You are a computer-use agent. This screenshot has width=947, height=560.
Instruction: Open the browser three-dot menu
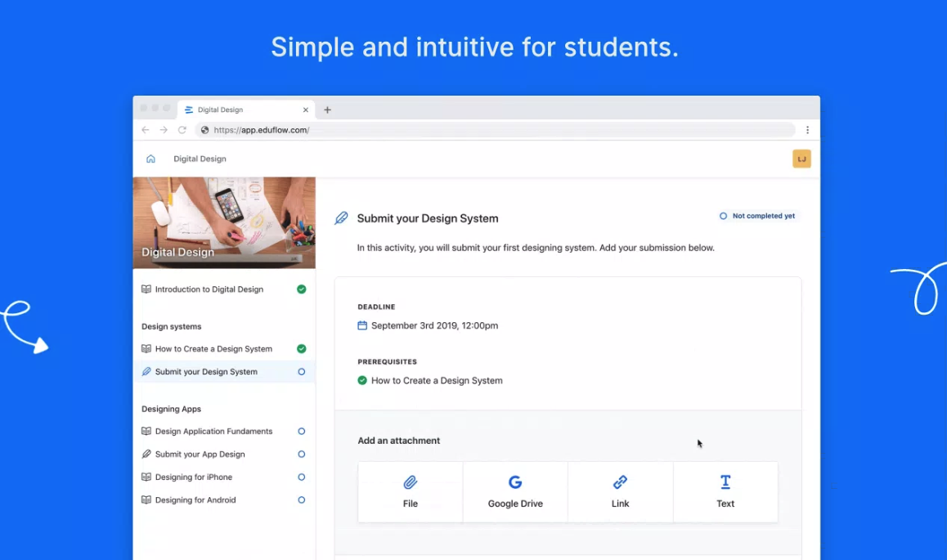(x=807, y=130)
